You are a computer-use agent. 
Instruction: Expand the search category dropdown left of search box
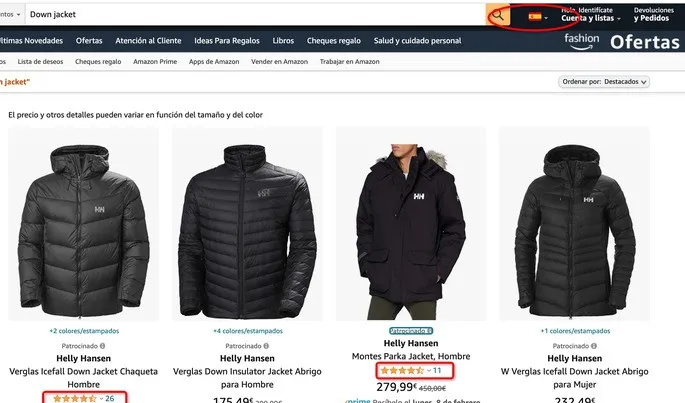point(11,14)
